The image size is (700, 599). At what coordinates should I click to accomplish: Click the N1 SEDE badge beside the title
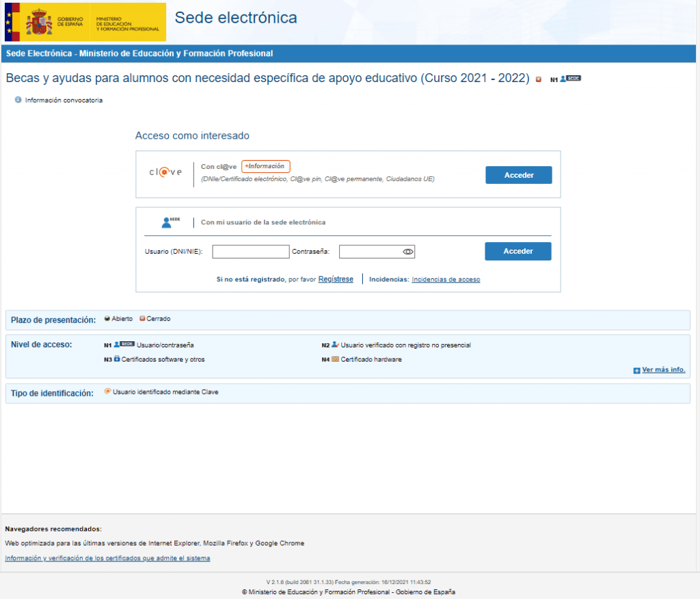(x=570, y=79)
